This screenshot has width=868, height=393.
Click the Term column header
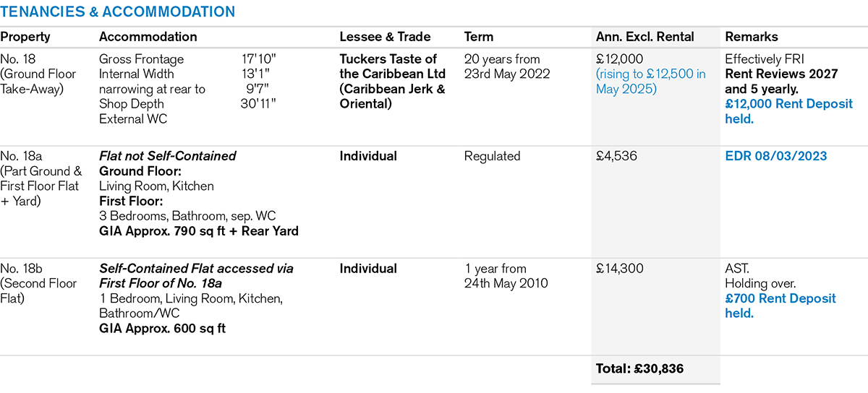(479, 37)
